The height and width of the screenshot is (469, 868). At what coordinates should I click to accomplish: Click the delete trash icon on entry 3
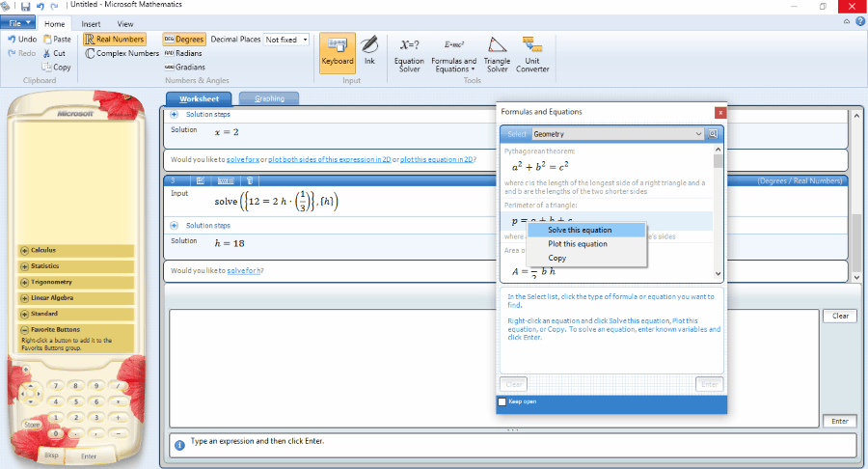click(x=250, y=180)
